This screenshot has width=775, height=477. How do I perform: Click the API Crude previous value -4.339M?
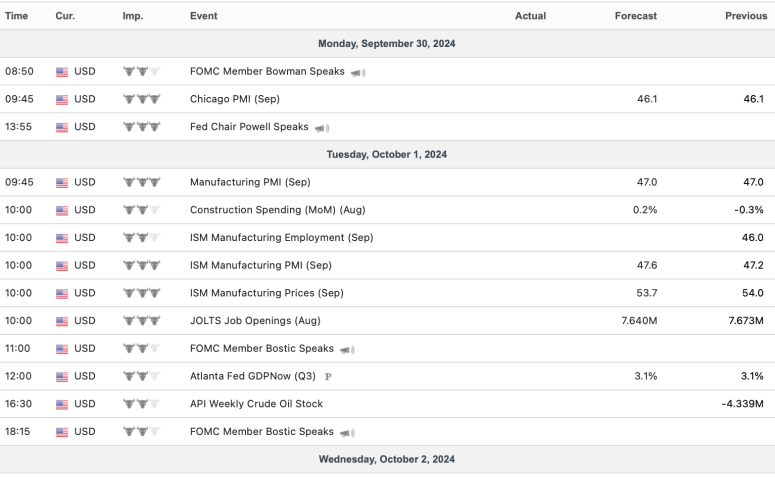742,403
